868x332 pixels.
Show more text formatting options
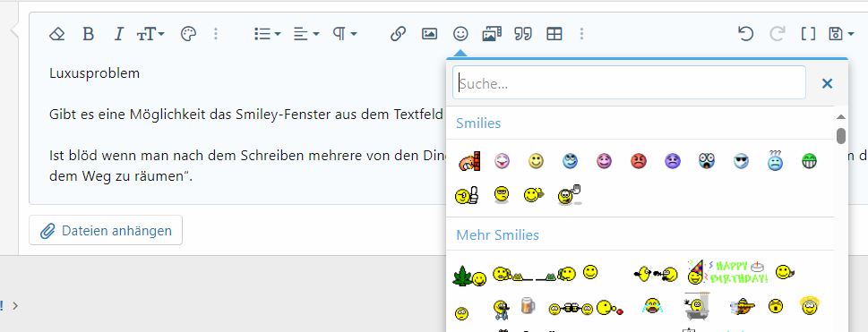(216, 34)
